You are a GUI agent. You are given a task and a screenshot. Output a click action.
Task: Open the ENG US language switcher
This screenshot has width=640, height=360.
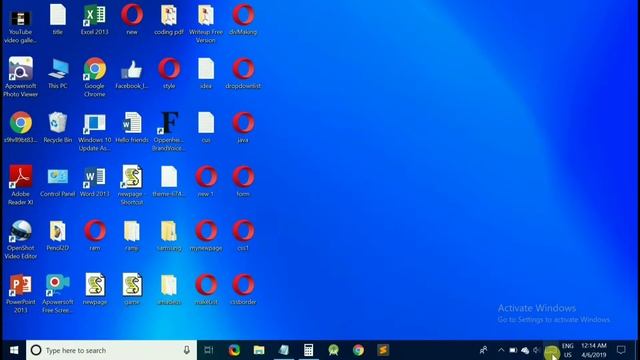pos(568,350)
